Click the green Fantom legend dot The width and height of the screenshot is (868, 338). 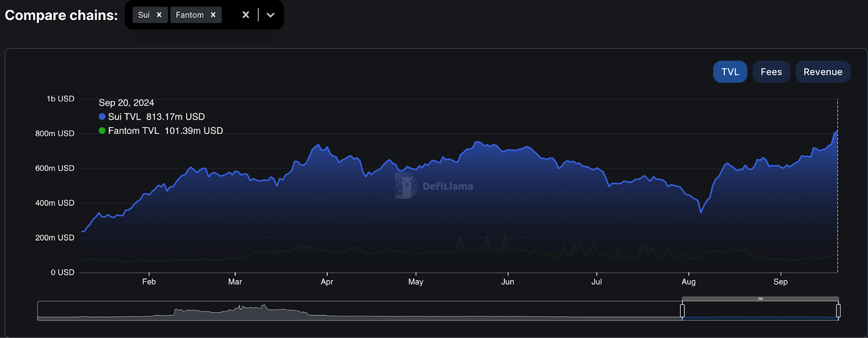point(102,131)
